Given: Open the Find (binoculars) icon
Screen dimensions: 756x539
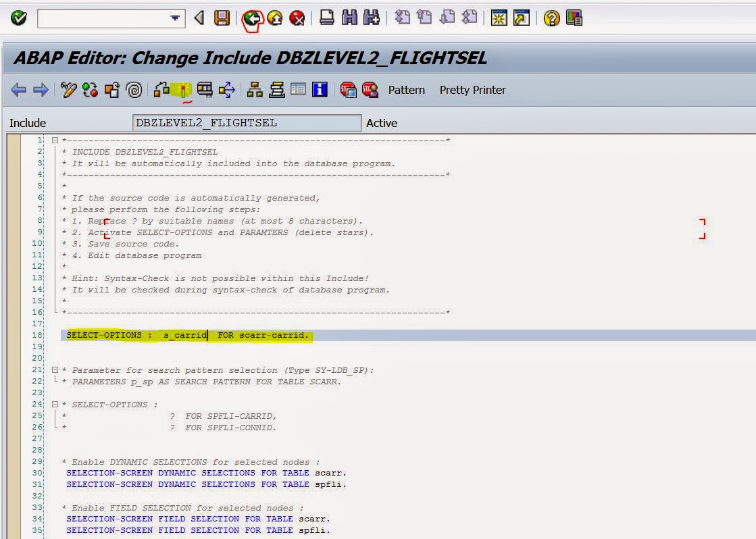Looking at the screenshot, I should pyautogui.click(x=348, y=18).
